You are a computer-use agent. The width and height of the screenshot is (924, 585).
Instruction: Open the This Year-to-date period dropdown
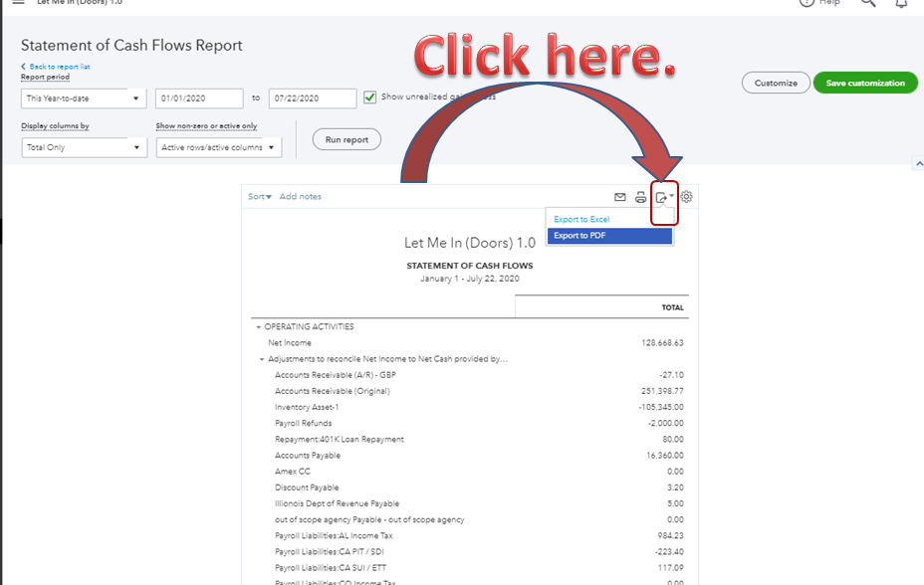[84, 98]
